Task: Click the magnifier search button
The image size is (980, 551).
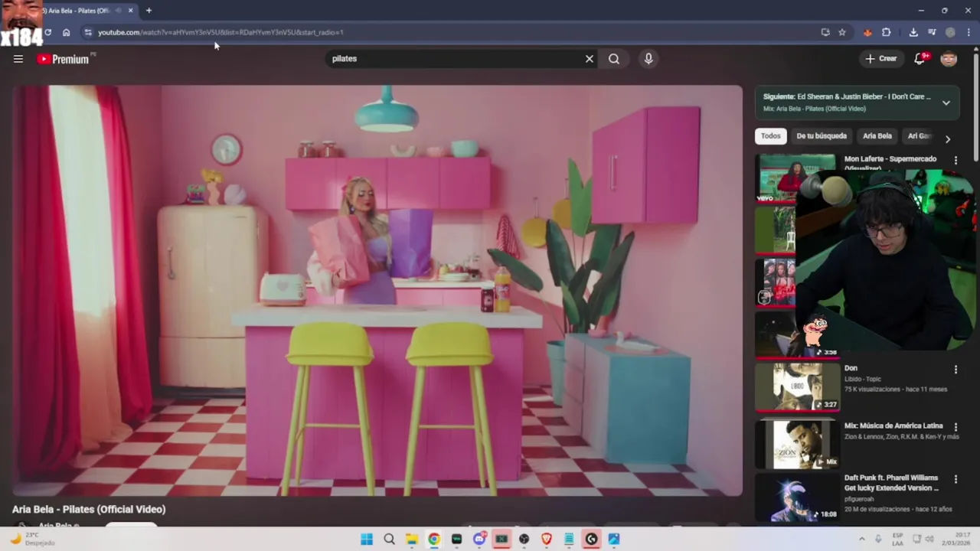Action: point(614,59)
